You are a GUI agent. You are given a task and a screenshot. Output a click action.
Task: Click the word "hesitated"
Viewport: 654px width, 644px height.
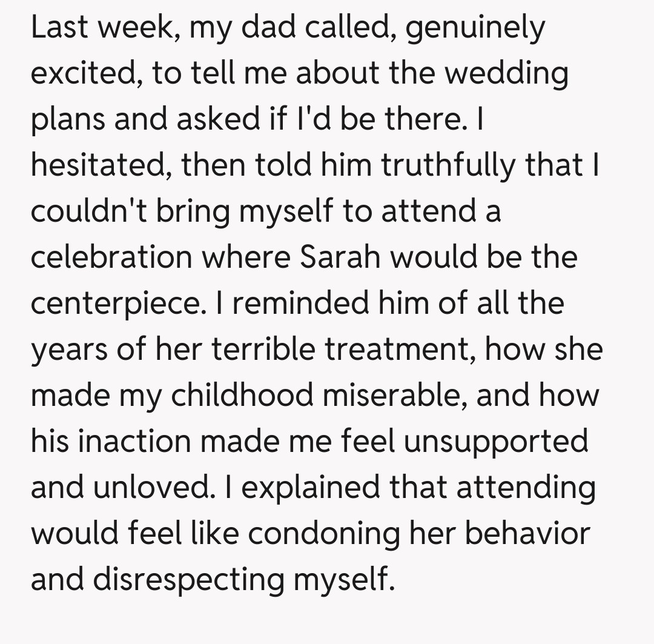[x=101, y=166]
